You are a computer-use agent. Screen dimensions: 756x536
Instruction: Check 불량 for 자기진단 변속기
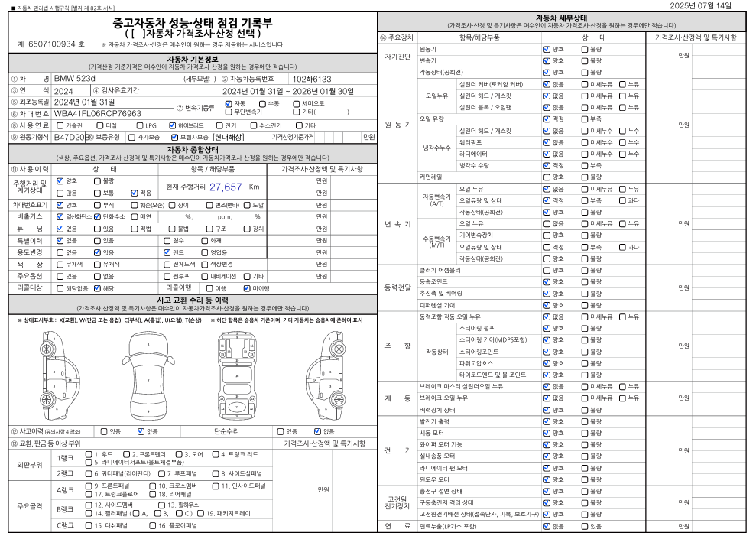585,61
